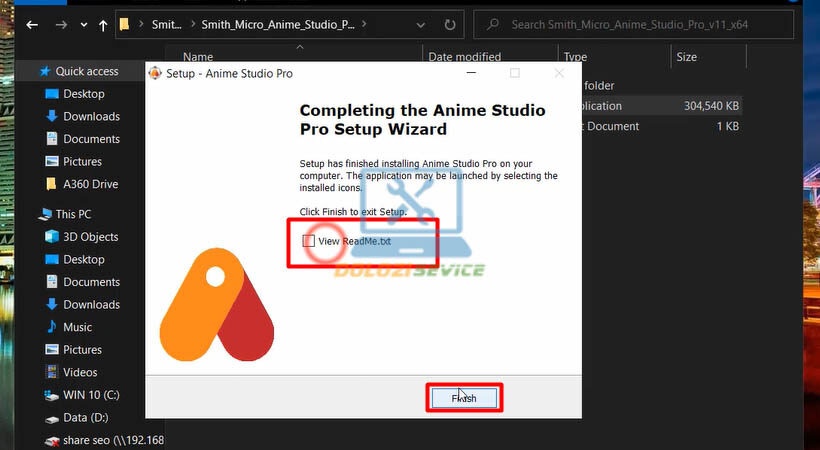
Task: Open Documents under This PC
Action: click(92, 282)
